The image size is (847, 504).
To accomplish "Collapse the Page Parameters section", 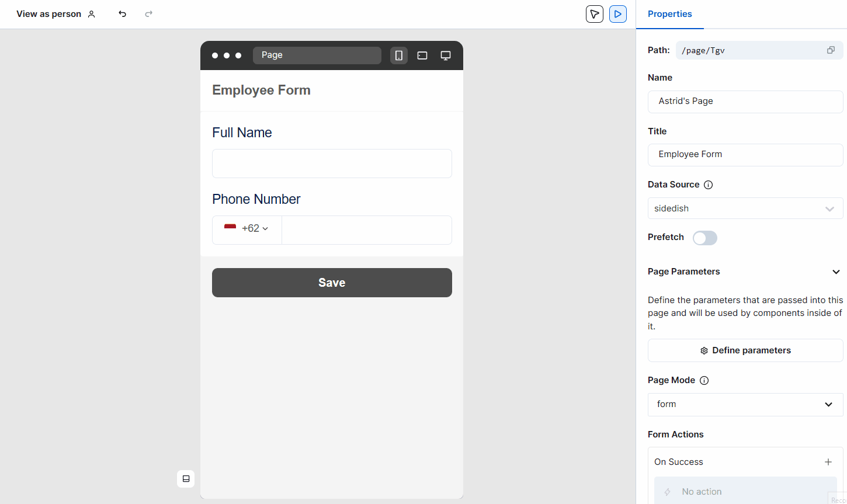I will coord(836,272).
